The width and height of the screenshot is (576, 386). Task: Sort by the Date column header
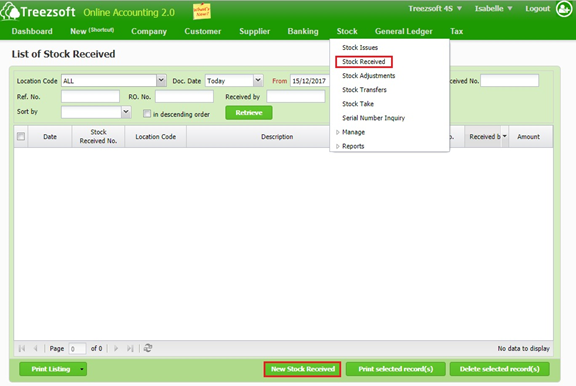click(x=50, y=137)
